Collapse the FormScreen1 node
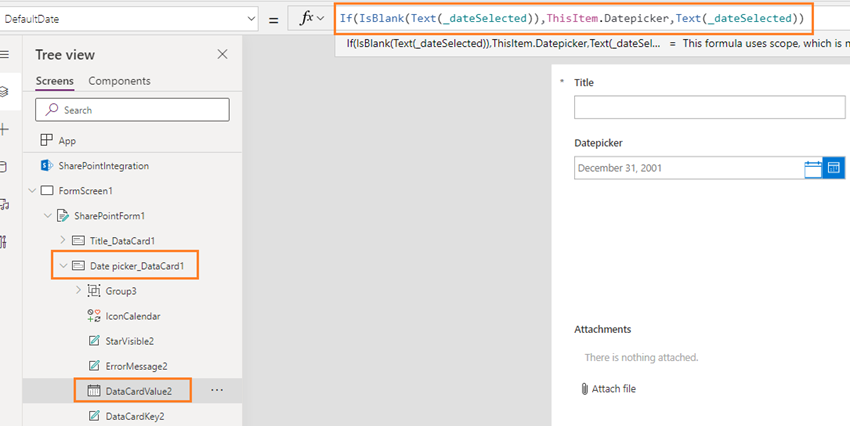The height and width of the screenshot is (426, 850). [x=32, y=191]
